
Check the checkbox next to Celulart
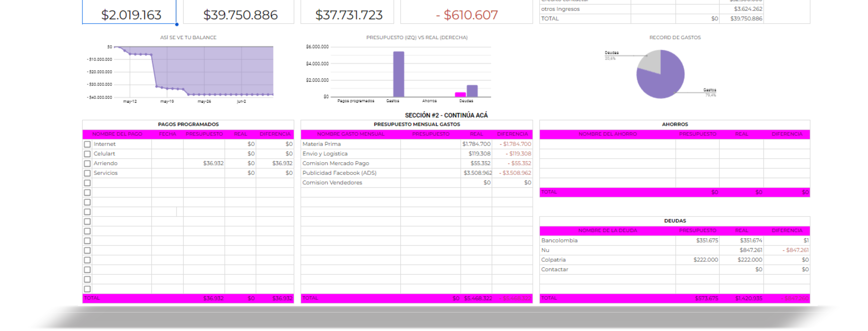point(88,154)
